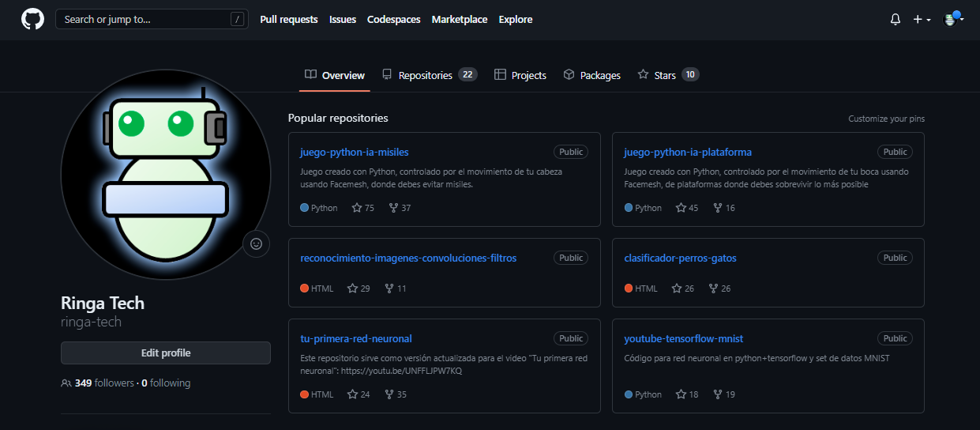Go to Issues in top navigation
Image resolution: width=980 pixels, height=430 pixels.
[343, 20]
